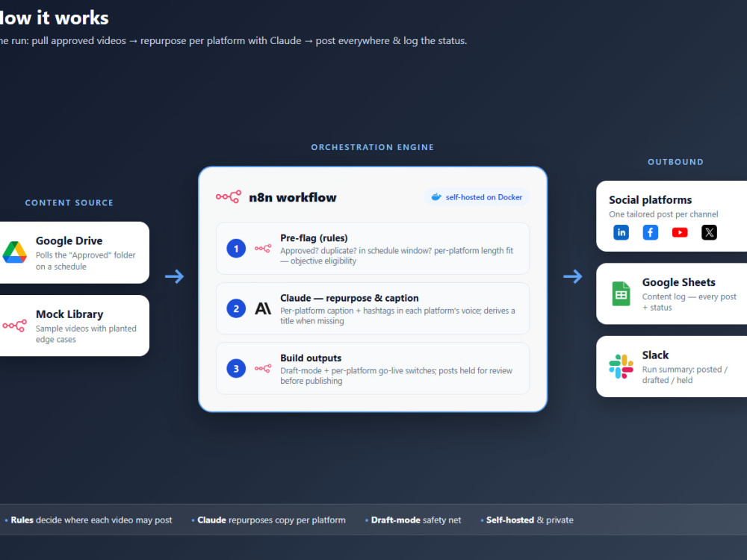Click 'Self-hosted & private' footer text
Viewport: 747px width, 560px height.
coord(530,520)
